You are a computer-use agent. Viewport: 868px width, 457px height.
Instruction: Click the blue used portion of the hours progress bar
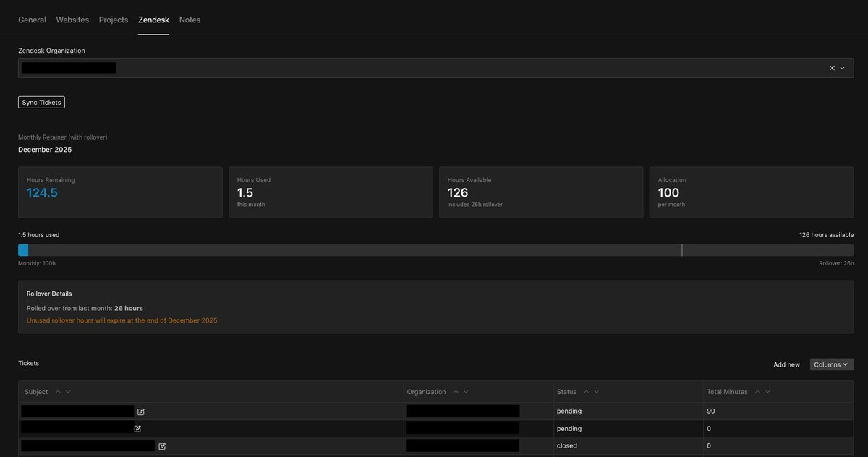23,250
